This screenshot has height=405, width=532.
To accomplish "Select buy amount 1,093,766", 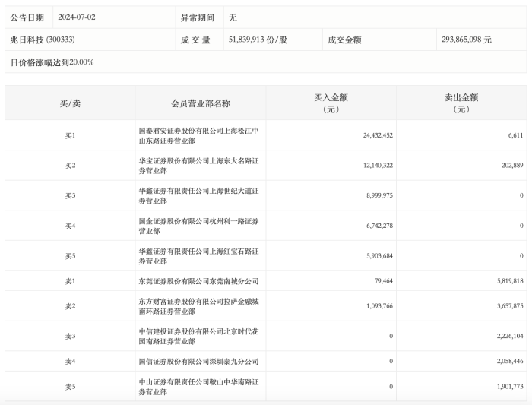I will (380, 306).
